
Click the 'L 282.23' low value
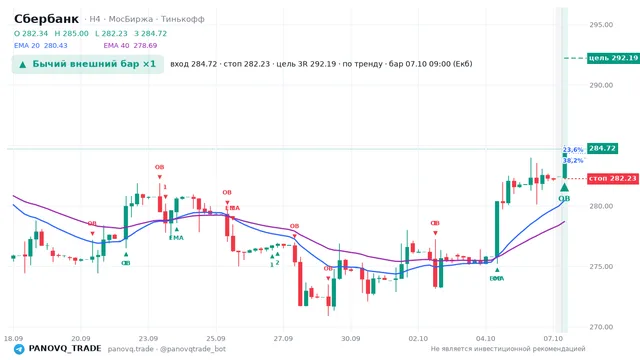click(111, 33)
